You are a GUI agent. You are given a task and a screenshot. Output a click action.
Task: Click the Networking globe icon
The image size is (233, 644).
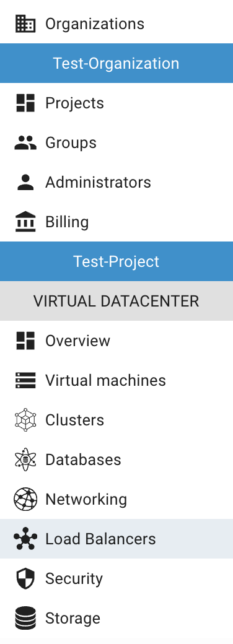(x=25, y=499)
